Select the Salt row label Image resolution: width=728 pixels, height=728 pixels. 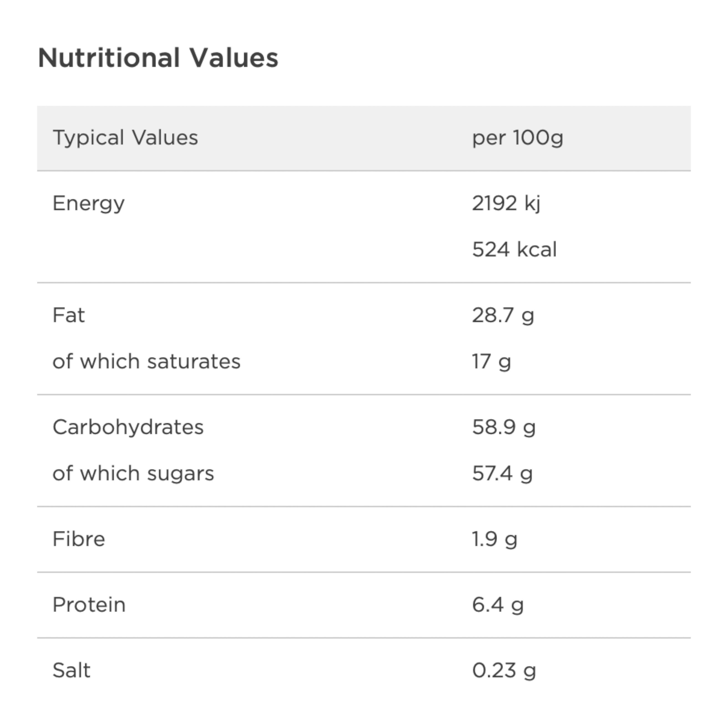[72, 670]
